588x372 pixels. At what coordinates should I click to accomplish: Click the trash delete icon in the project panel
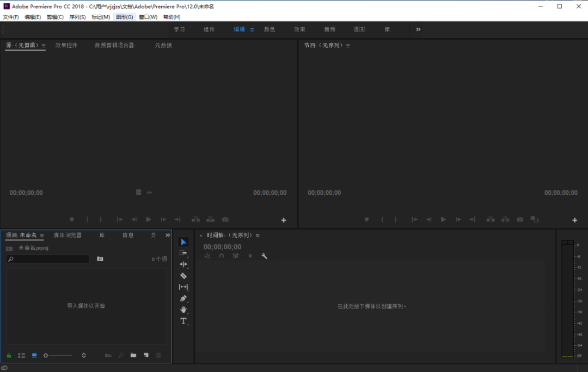158,355
